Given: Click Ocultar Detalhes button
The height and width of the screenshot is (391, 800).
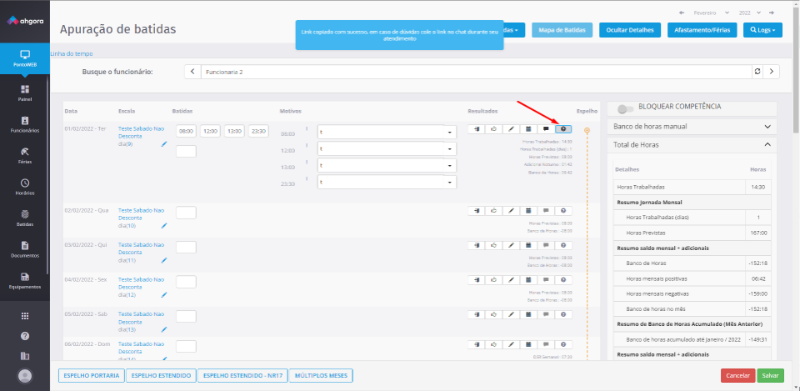Looking at the screenshot, I should pos(630,30).
